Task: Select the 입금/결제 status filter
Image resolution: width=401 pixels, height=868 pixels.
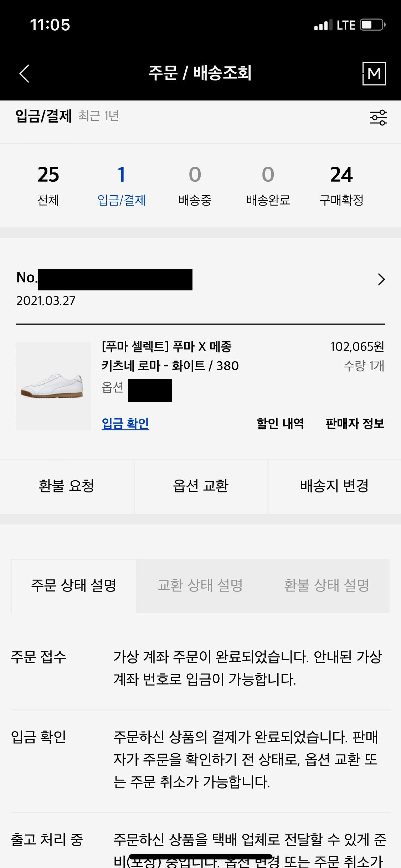Action: 122,185
